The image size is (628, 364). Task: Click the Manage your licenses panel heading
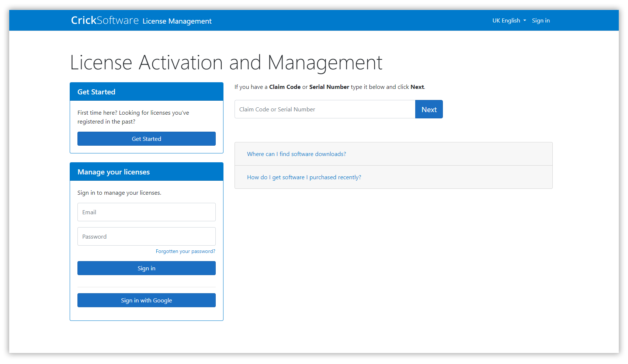[114, 172]
